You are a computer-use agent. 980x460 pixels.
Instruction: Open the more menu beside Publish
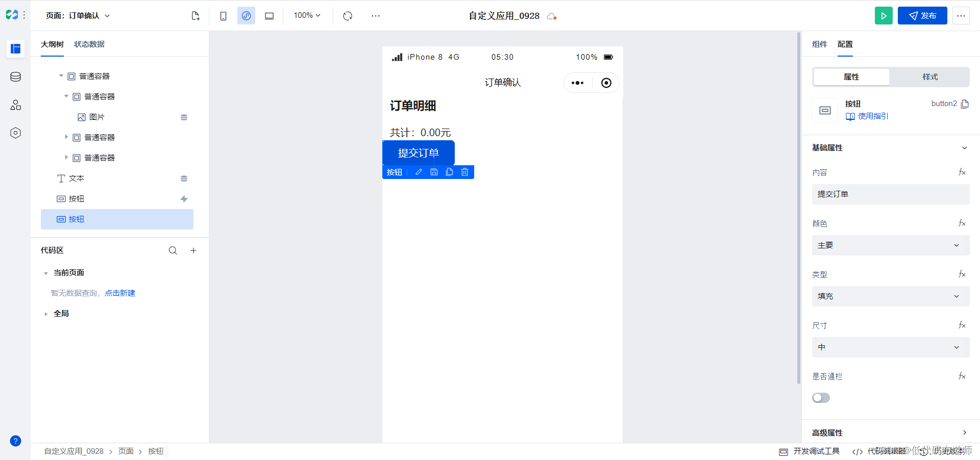(961, 16)
